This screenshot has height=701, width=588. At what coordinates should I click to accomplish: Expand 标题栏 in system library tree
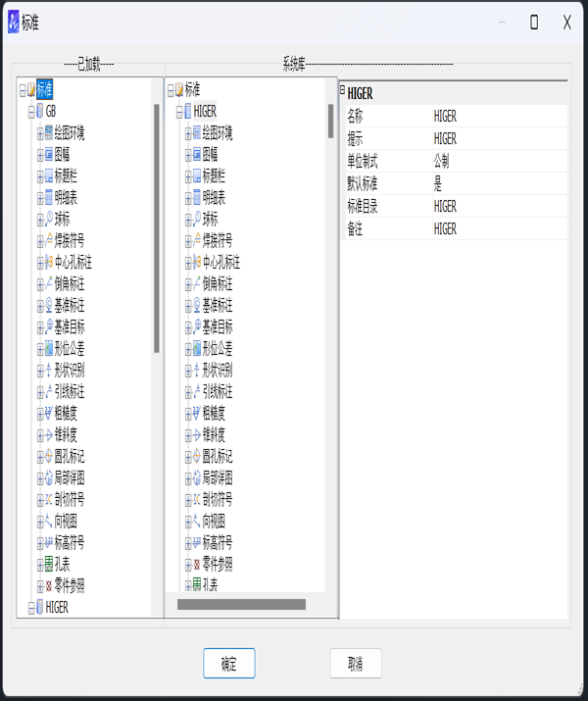(x=188, y=177)
